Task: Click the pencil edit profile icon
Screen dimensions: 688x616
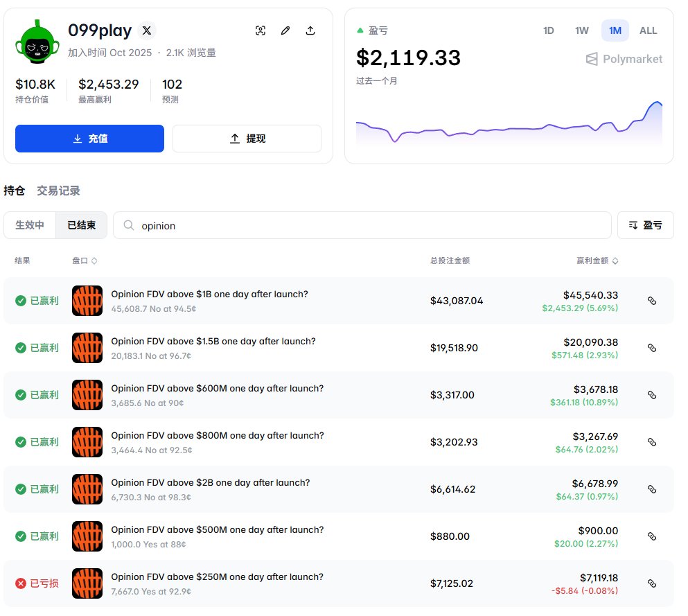Action: click(285, 30)
